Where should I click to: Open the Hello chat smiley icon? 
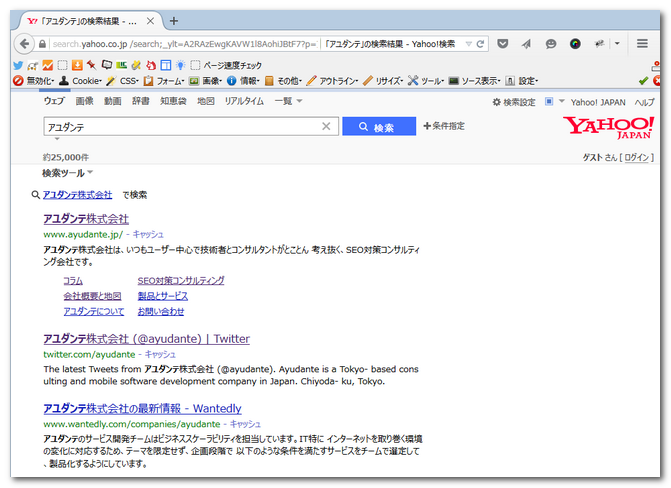point(551,44)
